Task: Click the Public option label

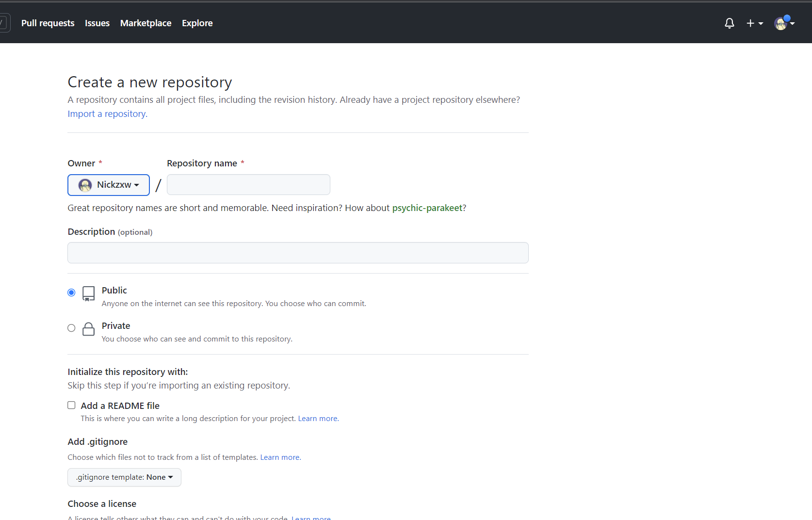Action: coord(114,290)
